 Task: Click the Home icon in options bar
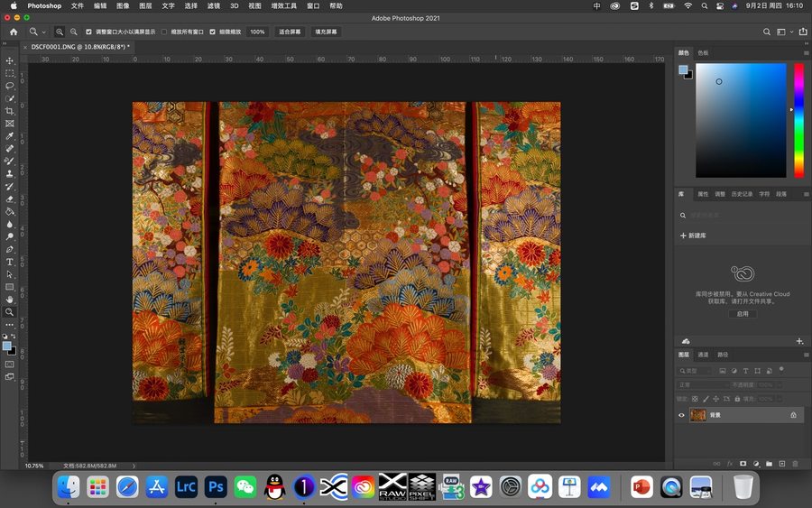pos(13,32)
